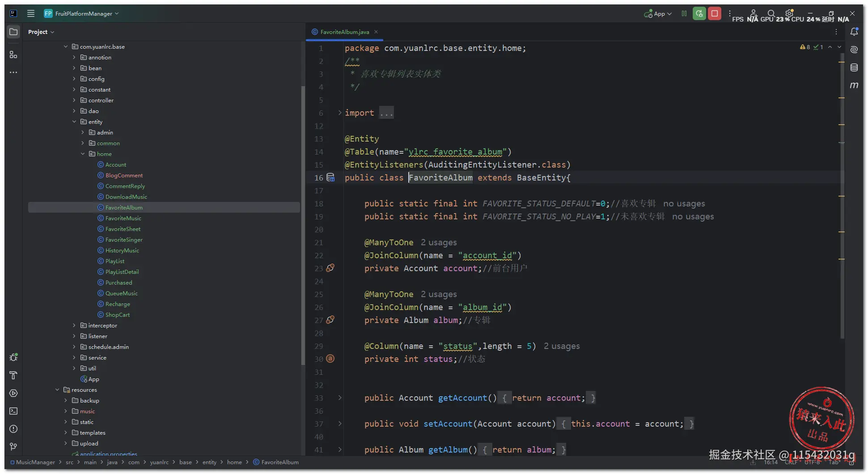Open FruitPlatformManager project dropdown
Image resolution: width=868 pixels, height=474 pixels.
pyautogui.click(x=82, y=13)
